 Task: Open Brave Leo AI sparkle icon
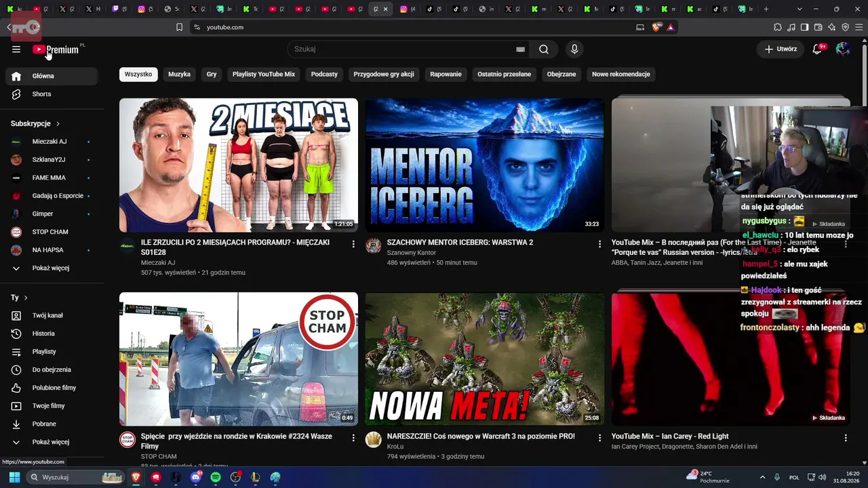pos(831,27)
